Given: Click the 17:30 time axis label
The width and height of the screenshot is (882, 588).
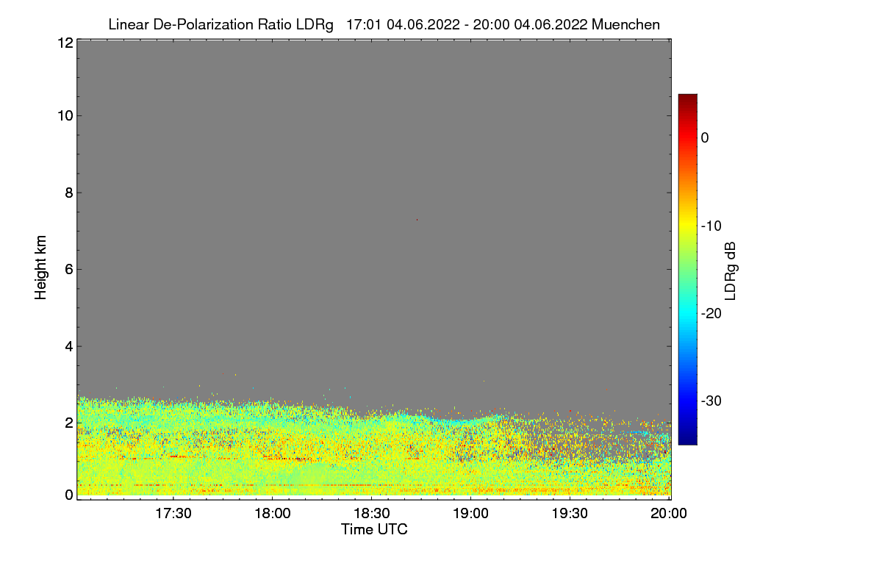Looking at the screenshot, I should point(173,514).
